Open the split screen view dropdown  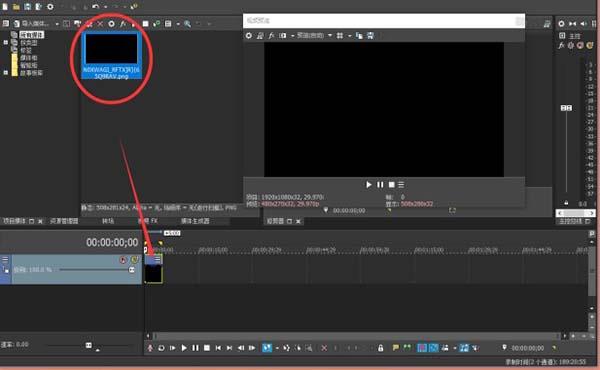[292, 36]
